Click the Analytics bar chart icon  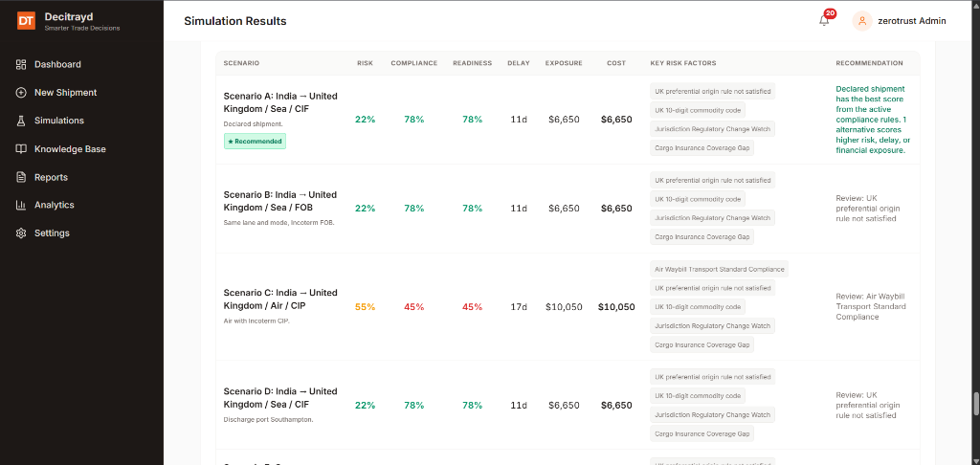(x=21, y=205)
